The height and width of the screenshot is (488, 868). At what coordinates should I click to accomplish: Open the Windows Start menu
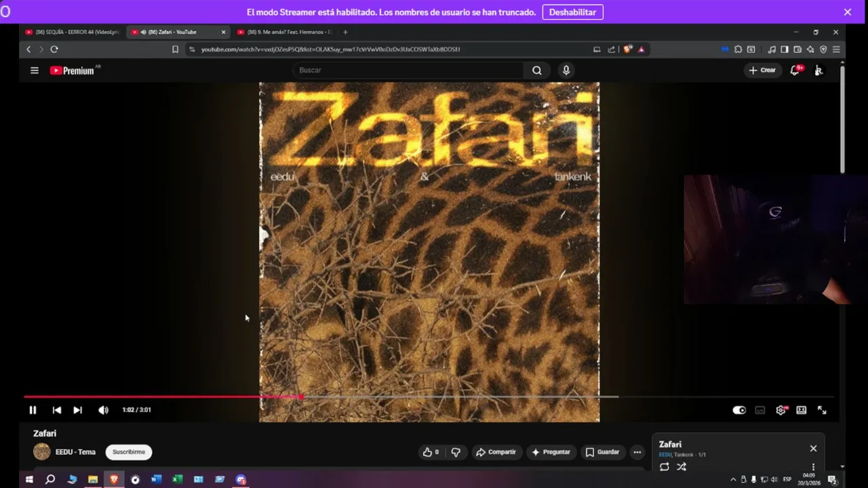29,479
